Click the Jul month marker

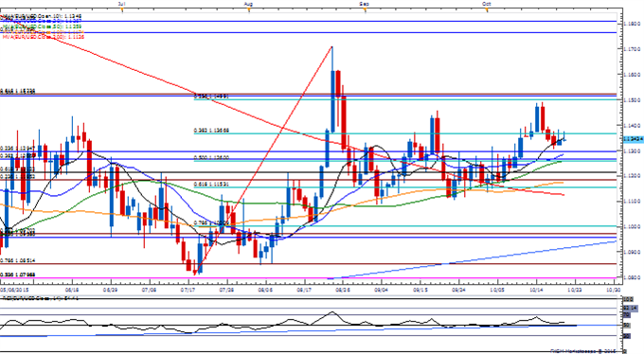pyautogui.click(x=121, y=4)
